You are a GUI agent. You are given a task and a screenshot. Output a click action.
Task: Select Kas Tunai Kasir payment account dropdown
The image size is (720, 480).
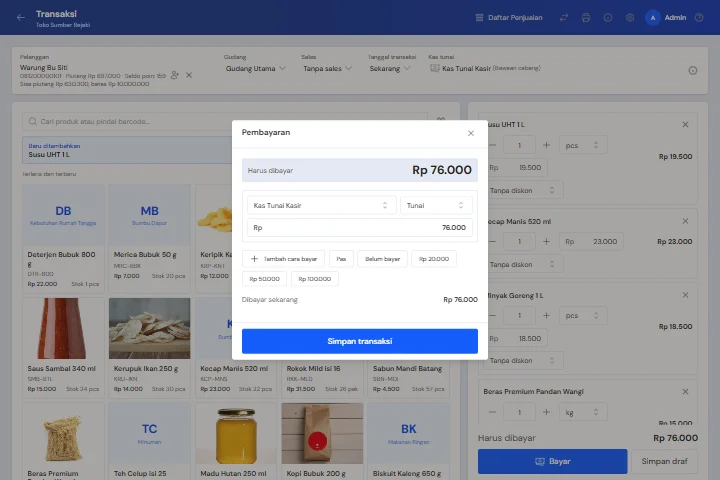pos(321,205)
